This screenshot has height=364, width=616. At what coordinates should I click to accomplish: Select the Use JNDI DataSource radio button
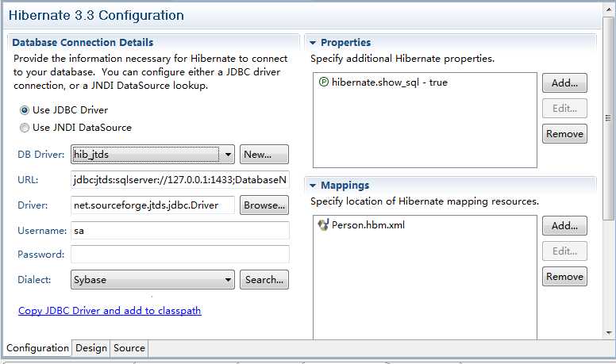coord(25,128)
